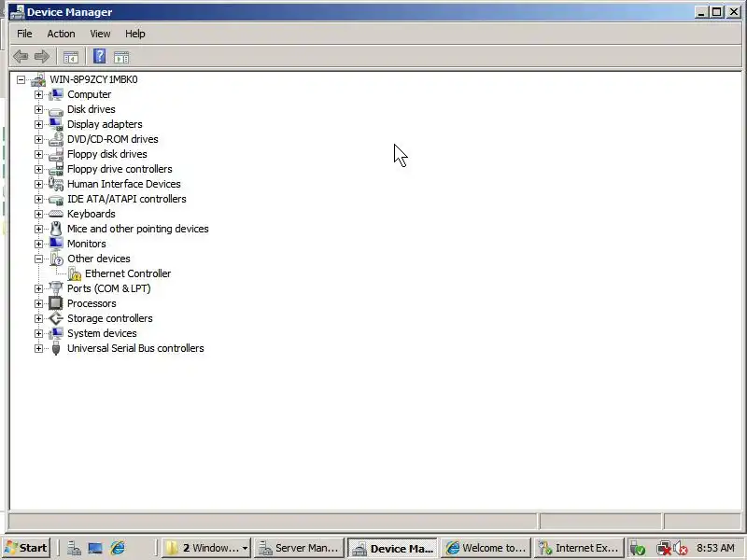Expand the Floppy drive controllers category
This screenshot has width=747, height=560.
click(38, 169)
